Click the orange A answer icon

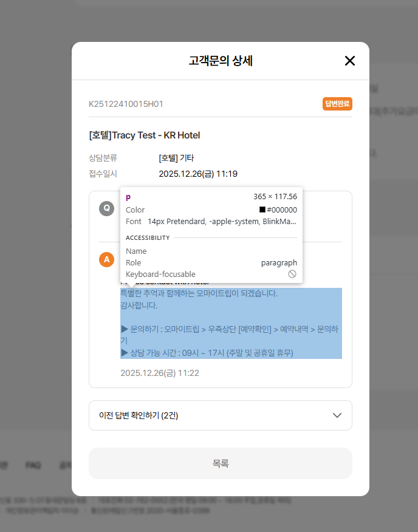[106, 259]
